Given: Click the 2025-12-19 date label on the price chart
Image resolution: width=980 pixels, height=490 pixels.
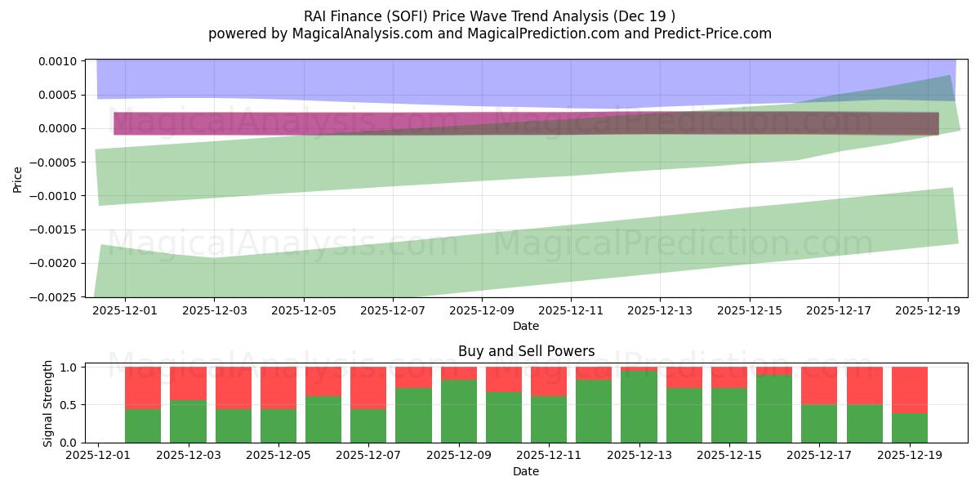Looking at the screenshot, I should tap(929, 310).
